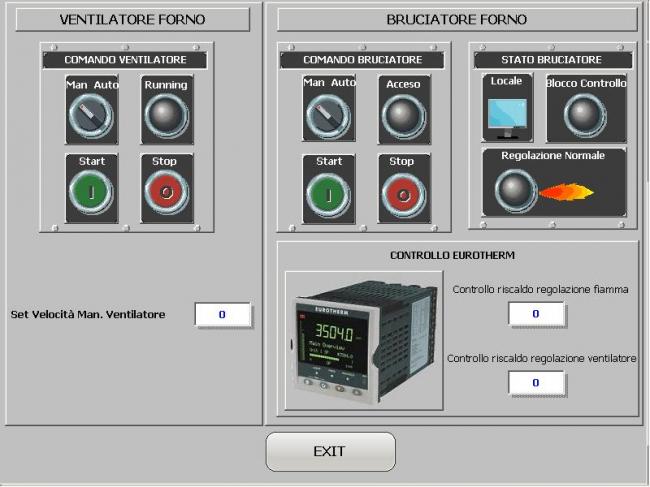Click the COMANDO VENTILATORE label
Viewport: 650px width, 487px height.
pyautogui.click(x=125, y=60)
